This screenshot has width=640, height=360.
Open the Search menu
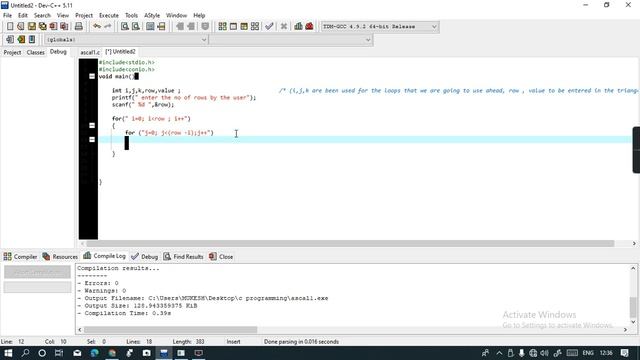pyautogui.click(x=42, y=15)
